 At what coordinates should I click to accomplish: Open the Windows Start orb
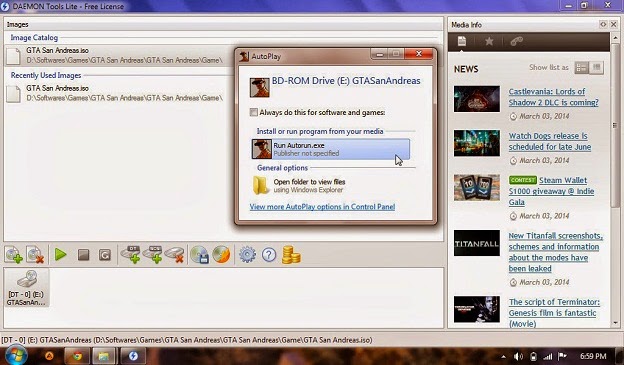[x=16, y=355]
